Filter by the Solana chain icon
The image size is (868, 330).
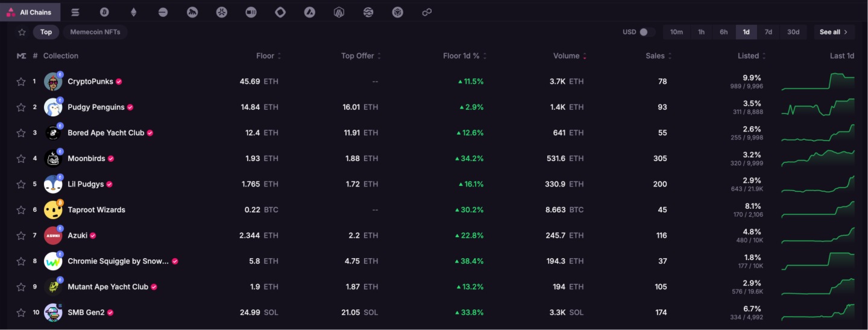[x=75, y=12]
